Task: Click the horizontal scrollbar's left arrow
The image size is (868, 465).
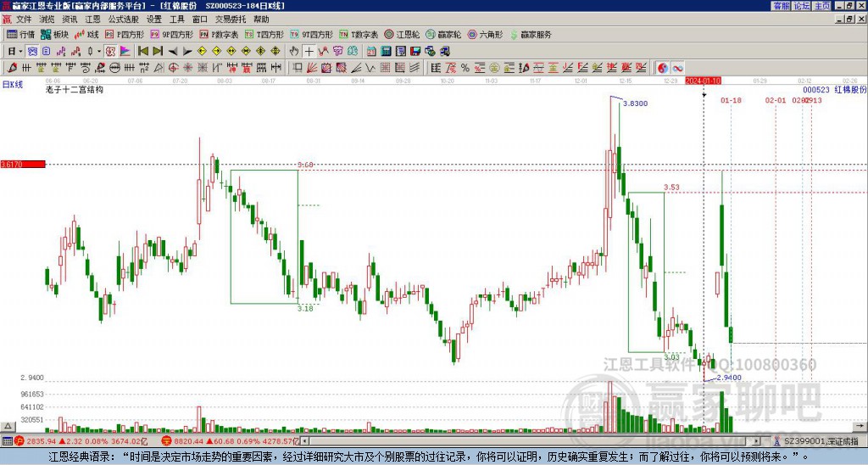Action: [x=304, y=441]
